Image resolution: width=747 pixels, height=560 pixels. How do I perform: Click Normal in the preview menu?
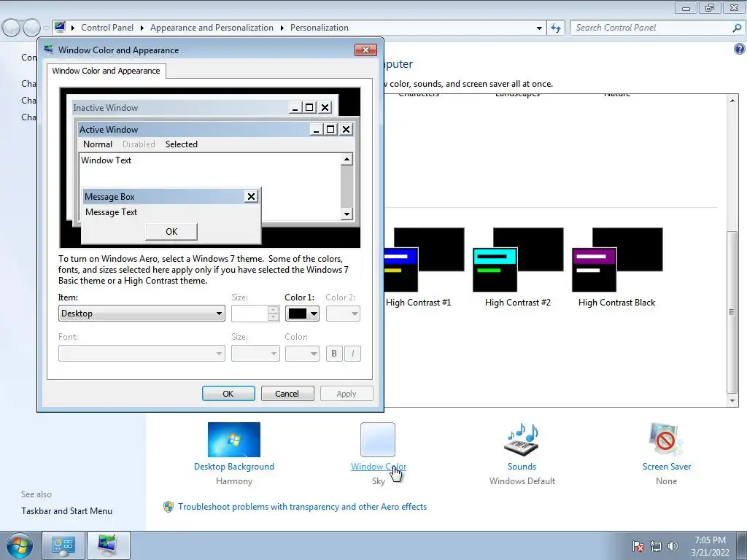coord(98,144)
